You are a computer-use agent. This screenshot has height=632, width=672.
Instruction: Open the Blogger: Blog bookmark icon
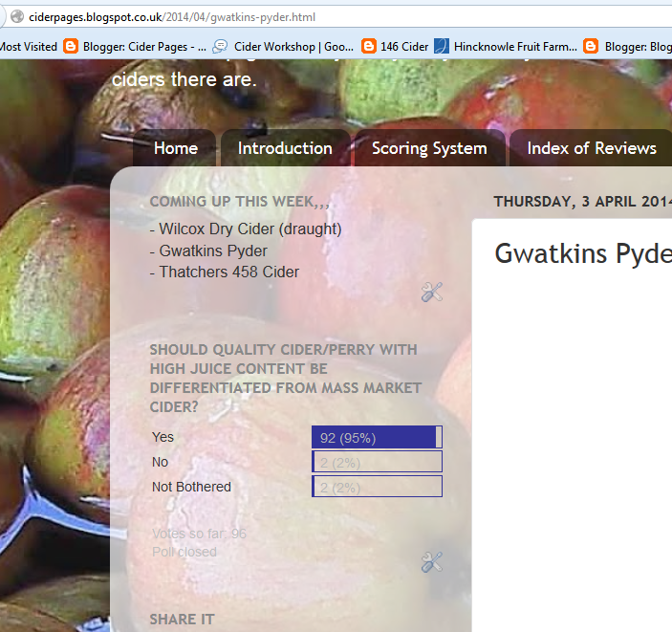click(591, 46)
